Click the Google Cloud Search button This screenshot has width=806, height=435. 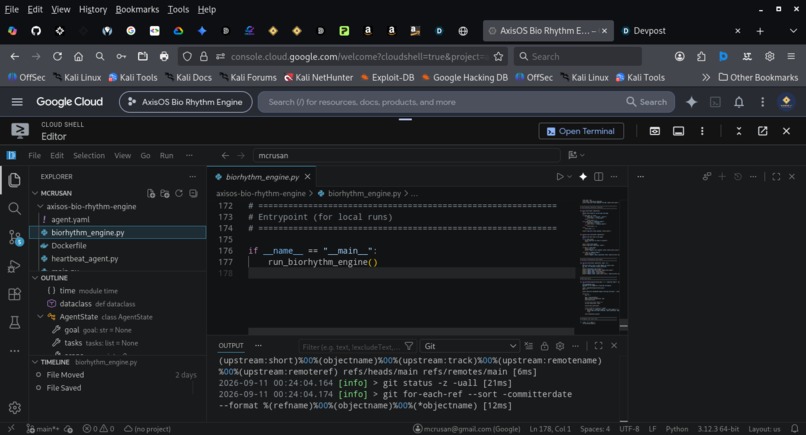(x=646, y=102)
